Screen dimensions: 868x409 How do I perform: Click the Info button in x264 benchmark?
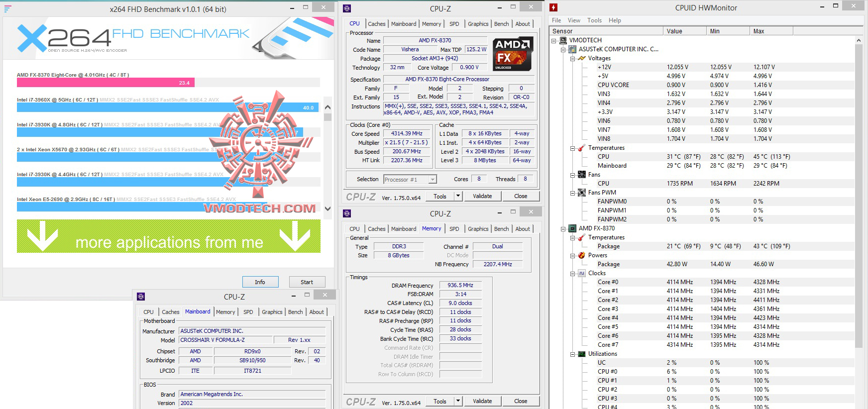(260, 282)
